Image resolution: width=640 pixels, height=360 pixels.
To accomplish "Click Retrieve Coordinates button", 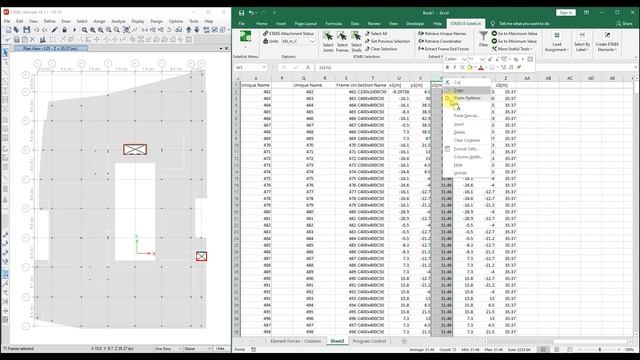I will pos(440,41).
